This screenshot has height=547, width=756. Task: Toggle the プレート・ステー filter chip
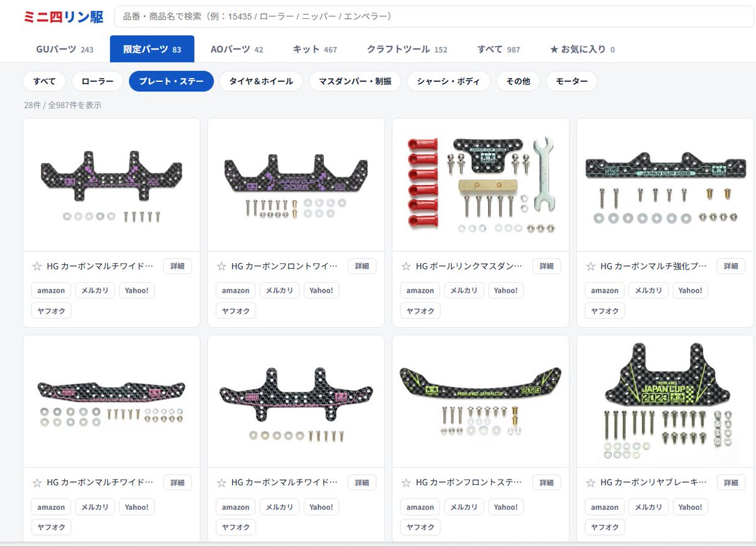[171, 81]
